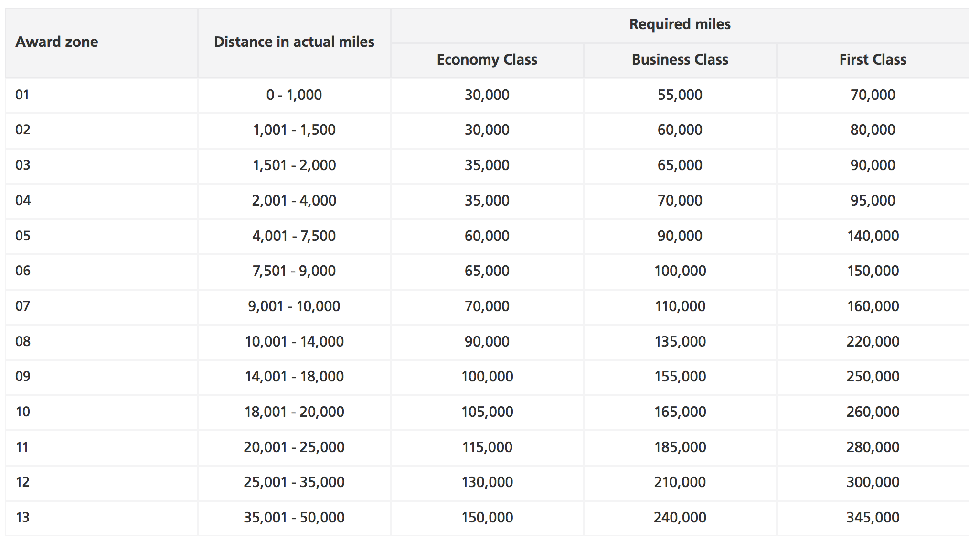This screenshot has width=980, height=543.
Task: Click the Required miles header
Action: (x=680, y=24)
